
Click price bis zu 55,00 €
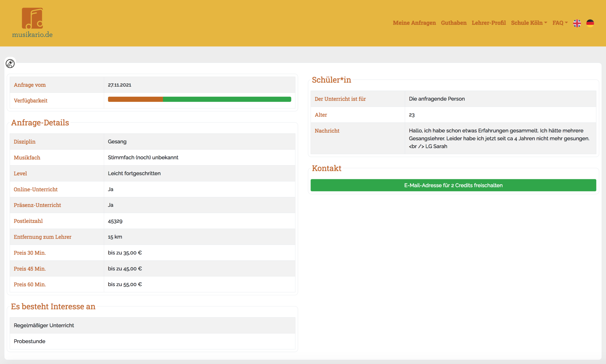(125, 284)
